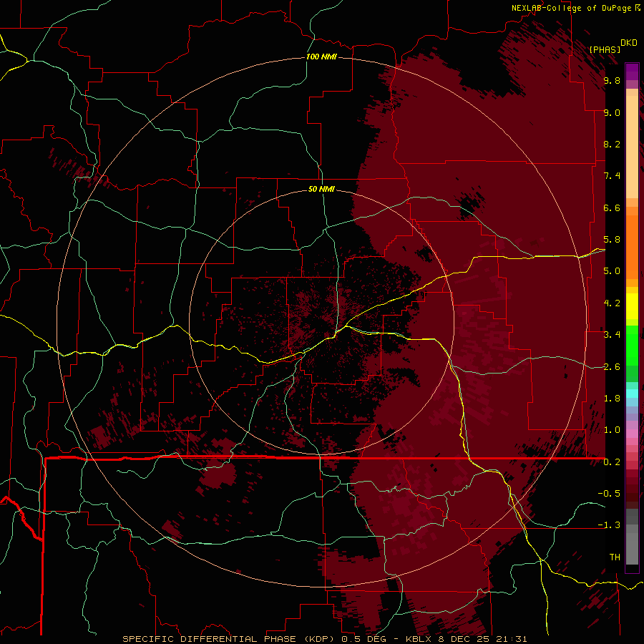Image resolution: width=644 pixels, height=644 pixels.
Task: Click the -0.5 legend value
Action: 609,494
